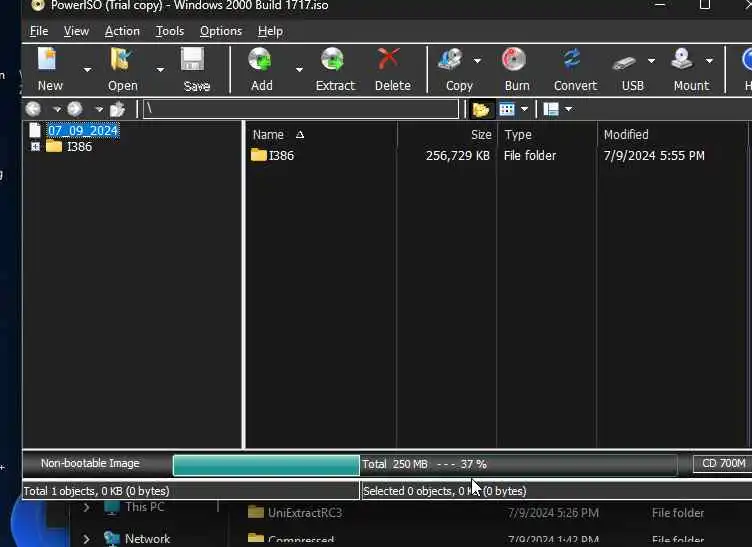
Task: Click the Convert toolbar icon
Action: tap(572, 59)
